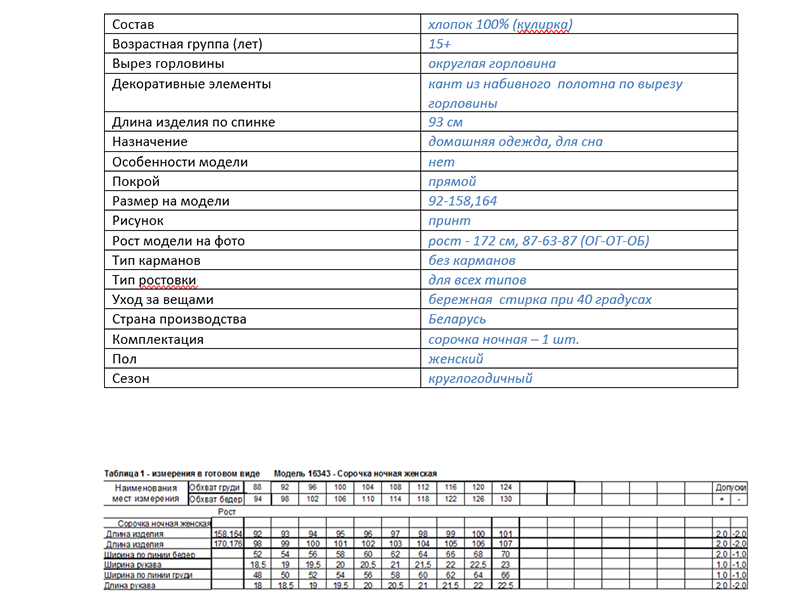Click the "Вырез горловины" row label
The height and width of the screenshot is (596, 800).
pyautogui.click(x=168, y=64)
